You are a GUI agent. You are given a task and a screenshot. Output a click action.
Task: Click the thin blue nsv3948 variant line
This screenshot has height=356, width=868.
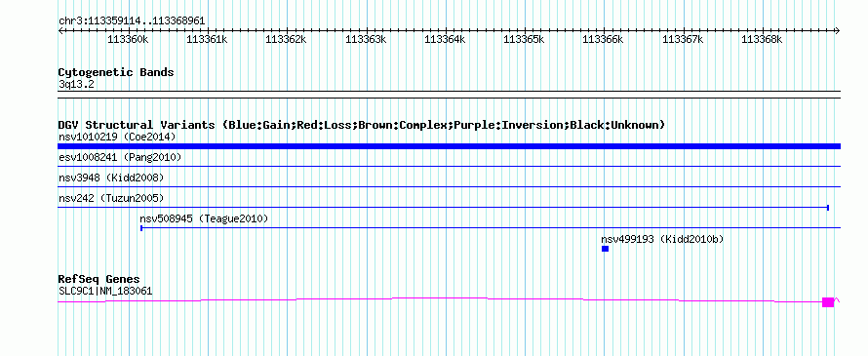449,186
